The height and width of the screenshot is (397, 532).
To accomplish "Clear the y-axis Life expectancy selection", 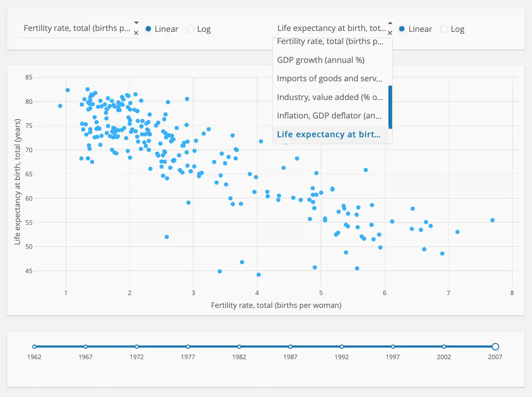I will pyautogui.click(x=390, y=33).
